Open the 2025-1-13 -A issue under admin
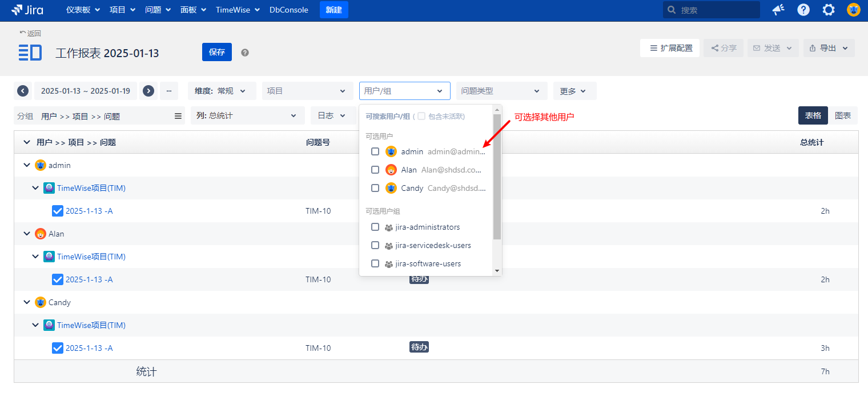The width and height of the screenshot is (868, 396). click(89, 211)
